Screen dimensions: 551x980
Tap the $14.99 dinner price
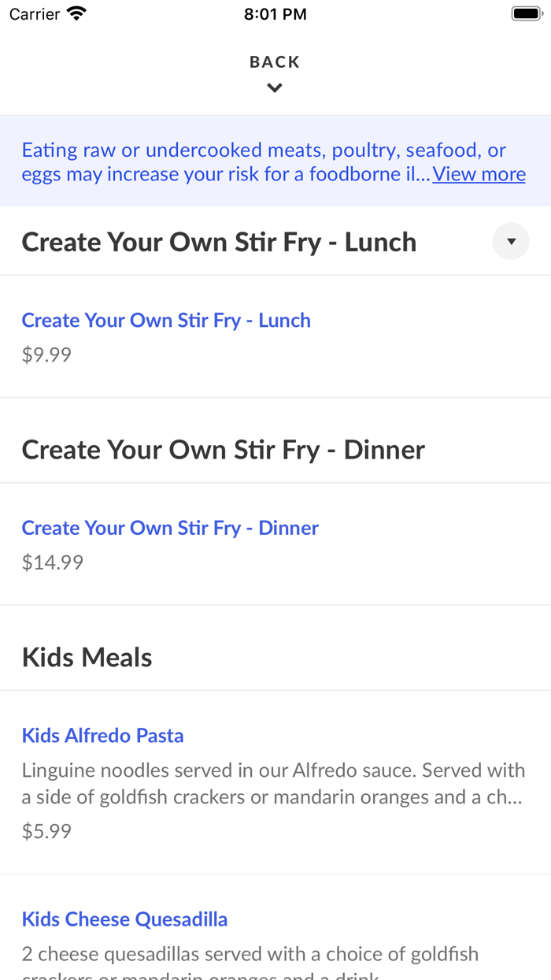tap(52, 562)
